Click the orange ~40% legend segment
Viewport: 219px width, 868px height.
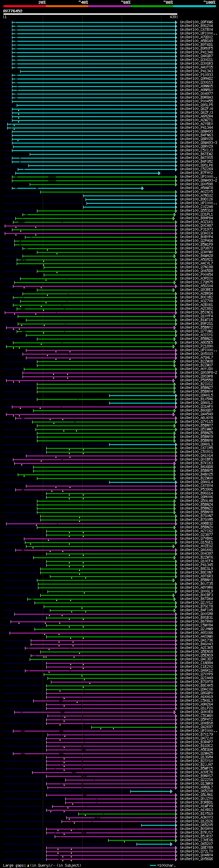[67, 6]
